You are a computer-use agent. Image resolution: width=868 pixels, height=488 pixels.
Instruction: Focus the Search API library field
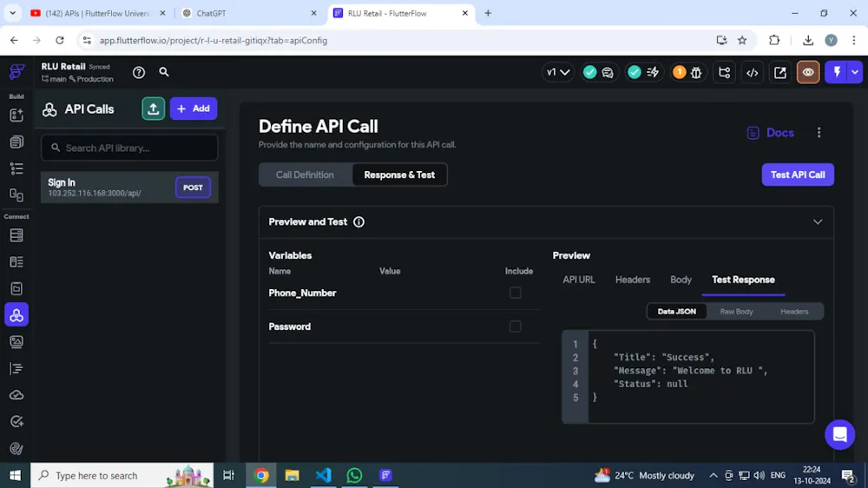click(129, 148)
